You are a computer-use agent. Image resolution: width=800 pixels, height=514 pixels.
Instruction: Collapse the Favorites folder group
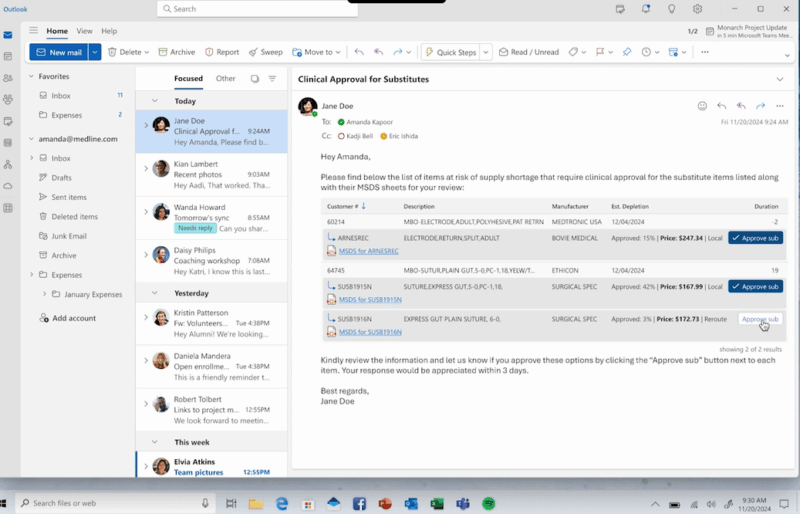(x=31, y=76)
